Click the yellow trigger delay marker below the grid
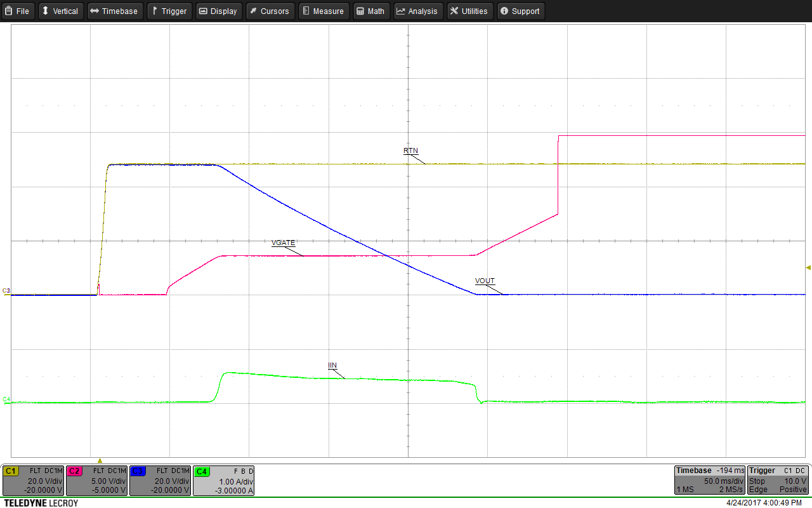This screenshot has width=812, height=508. [x=99, y=459]
